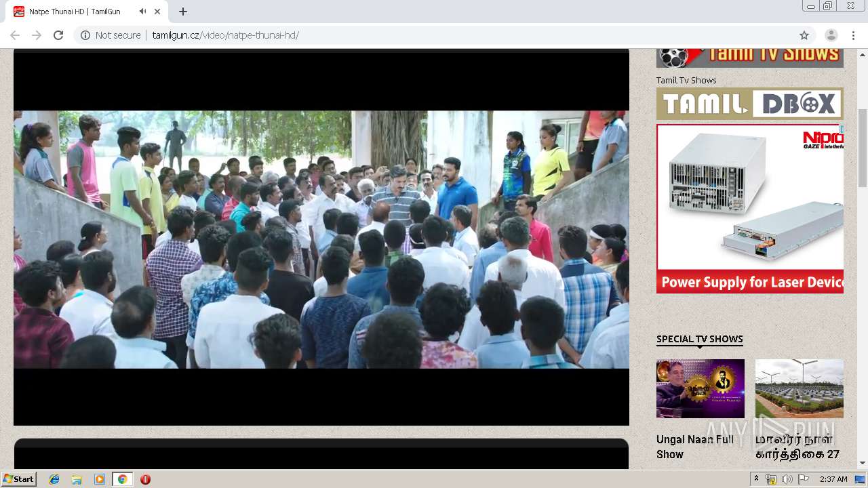Screen dimensions: 868x488
Task: Click Show desktop button in tray
Action: pyautogui.click(x=861, y=479)
